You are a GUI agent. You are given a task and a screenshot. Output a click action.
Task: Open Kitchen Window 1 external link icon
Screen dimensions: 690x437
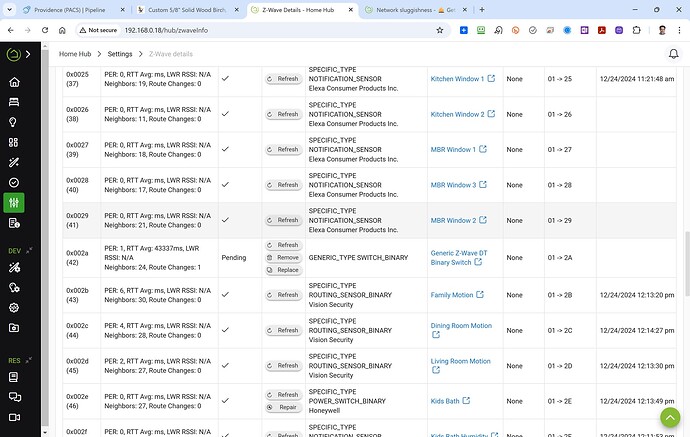491,78
